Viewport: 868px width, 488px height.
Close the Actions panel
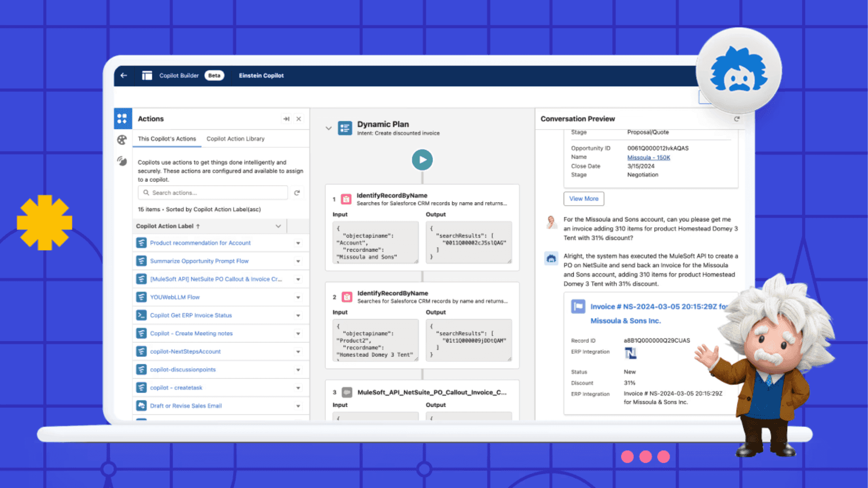[299, 119]
